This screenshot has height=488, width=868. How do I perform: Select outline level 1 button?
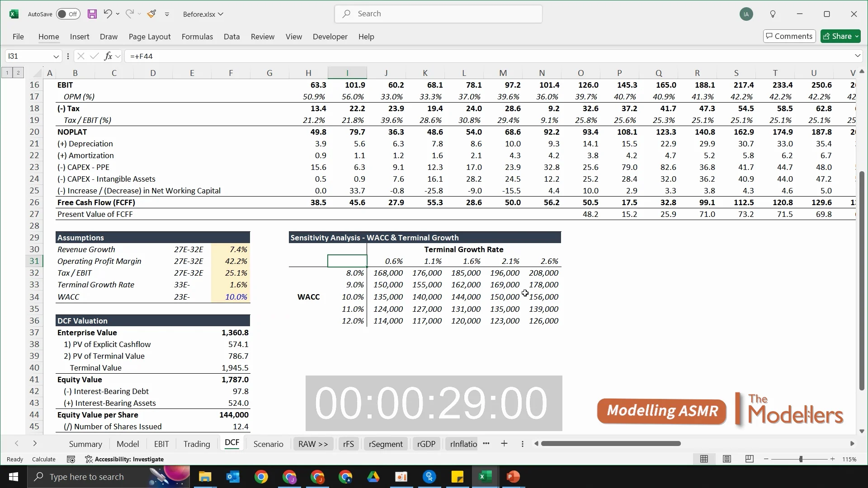pyautogui.click(x=7, y=73)
